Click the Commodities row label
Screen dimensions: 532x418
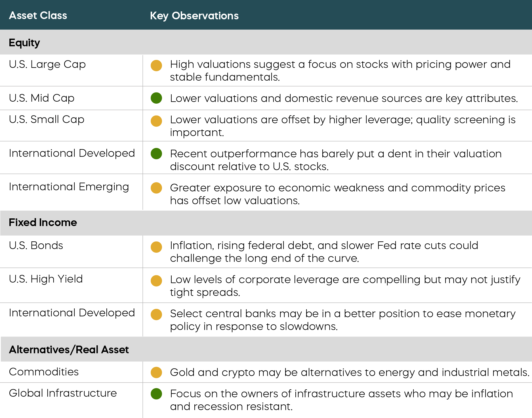44,372
